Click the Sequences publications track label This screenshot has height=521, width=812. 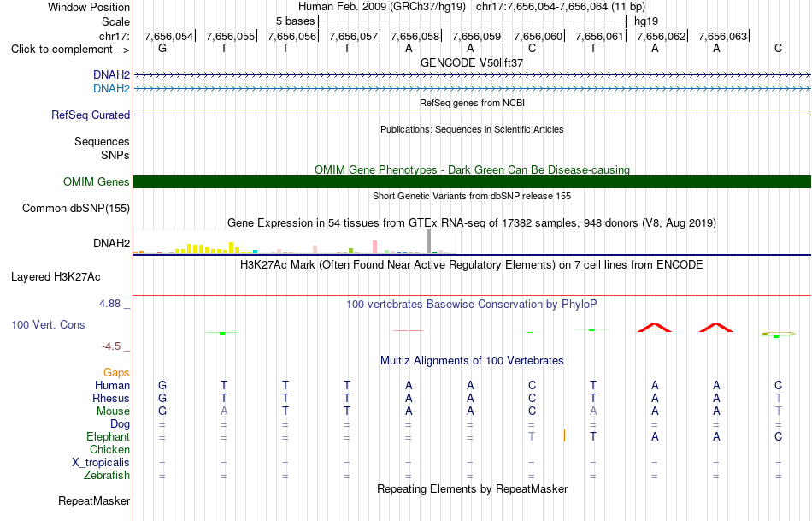pos(102,141)
